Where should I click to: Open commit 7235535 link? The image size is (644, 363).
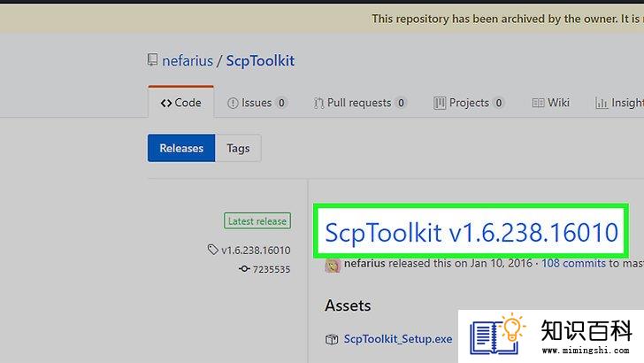click(272, 269)
